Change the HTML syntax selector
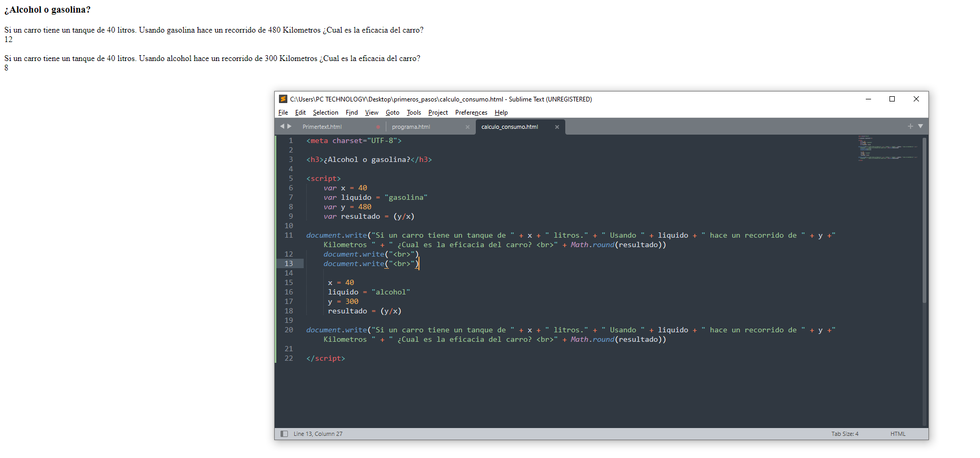 (898, 434)
